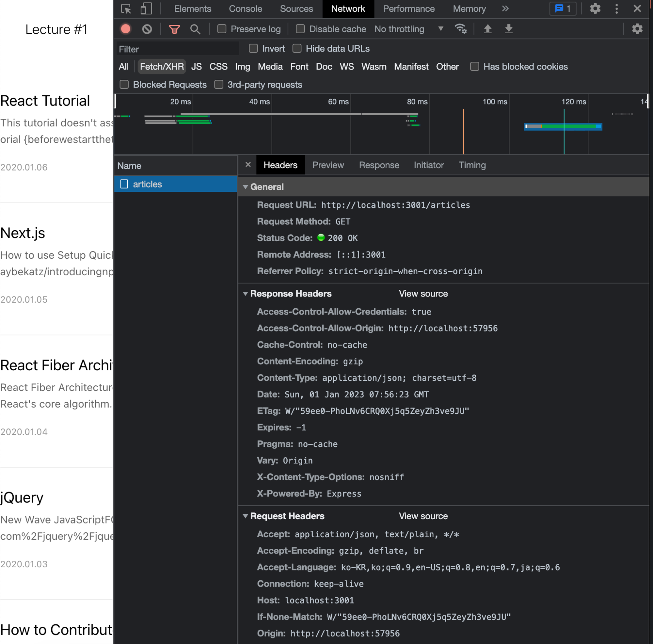The image size is (653, 644).
Task: Click the Lecture #1 heading
Action: (56, 29)
